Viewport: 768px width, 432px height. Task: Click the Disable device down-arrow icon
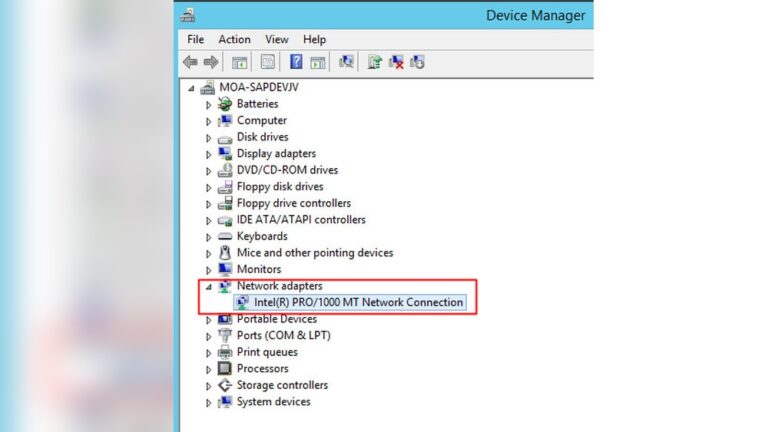pyautogui.click(x=417, y=62)
